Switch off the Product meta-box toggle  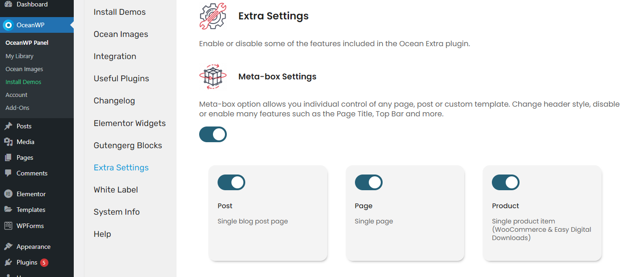click(506, 182)
